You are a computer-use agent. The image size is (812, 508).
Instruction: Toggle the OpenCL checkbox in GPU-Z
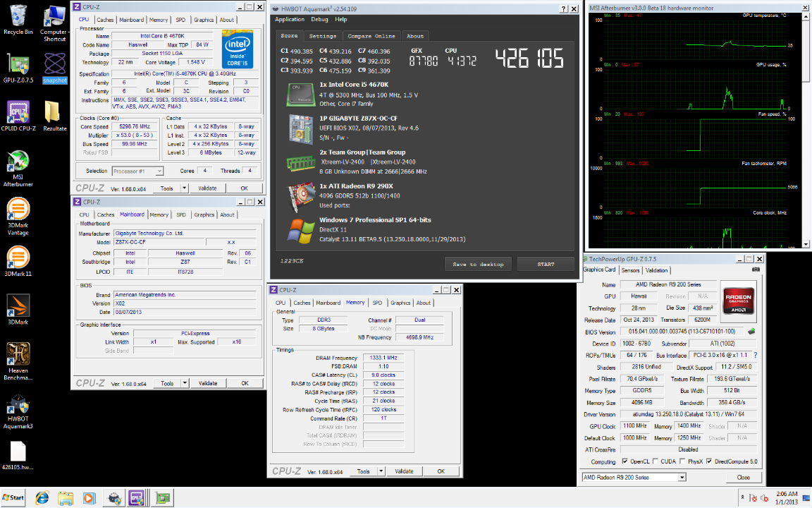pyautogui.click(x=625, y=461)
